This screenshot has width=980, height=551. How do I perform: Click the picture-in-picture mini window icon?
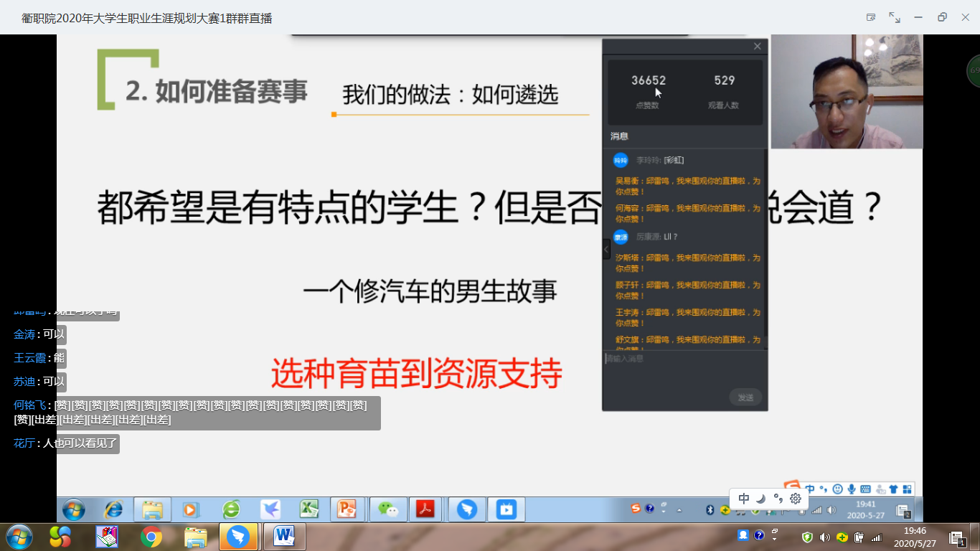point(871,17)
